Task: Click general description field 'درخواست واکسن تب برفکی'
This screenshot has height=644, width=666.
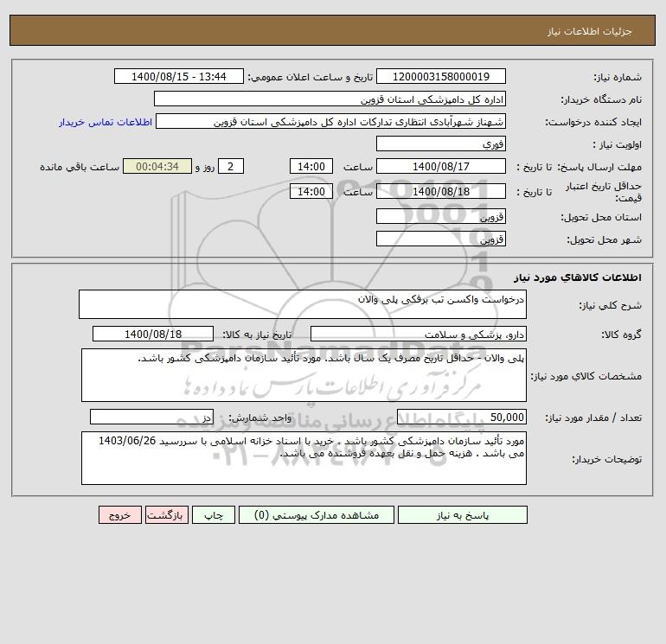Action: [x=303, y=304]
